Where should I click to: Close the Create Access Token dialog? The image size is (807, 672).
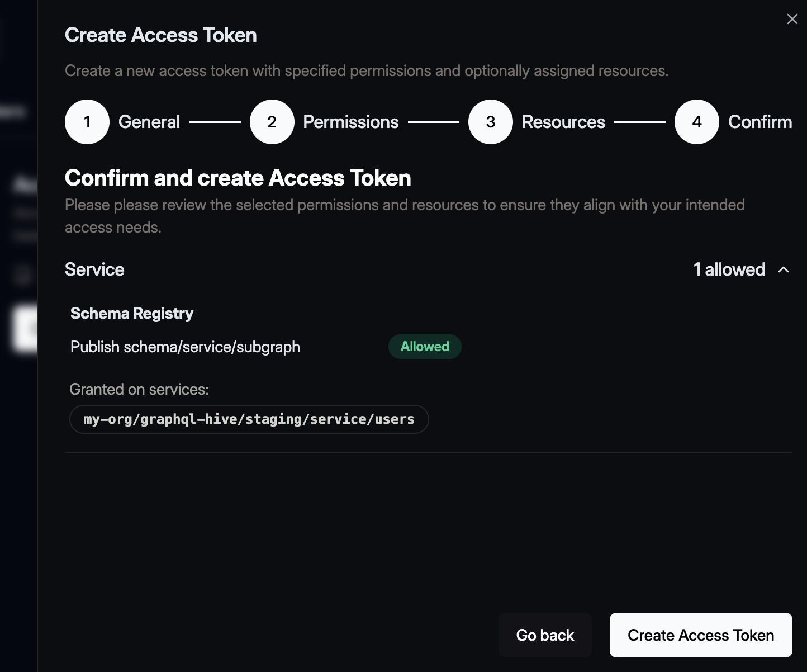(792, 19)
